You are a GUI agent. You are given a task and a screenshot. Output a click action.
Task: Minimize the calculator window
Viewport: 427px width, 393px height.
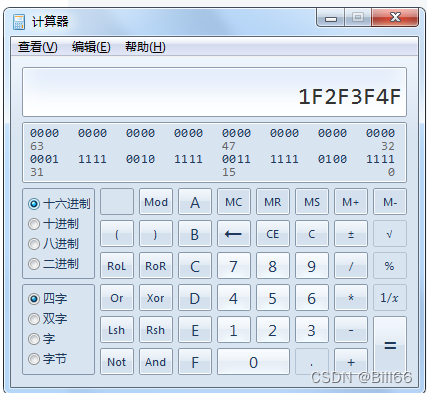[x=331, y=18]
